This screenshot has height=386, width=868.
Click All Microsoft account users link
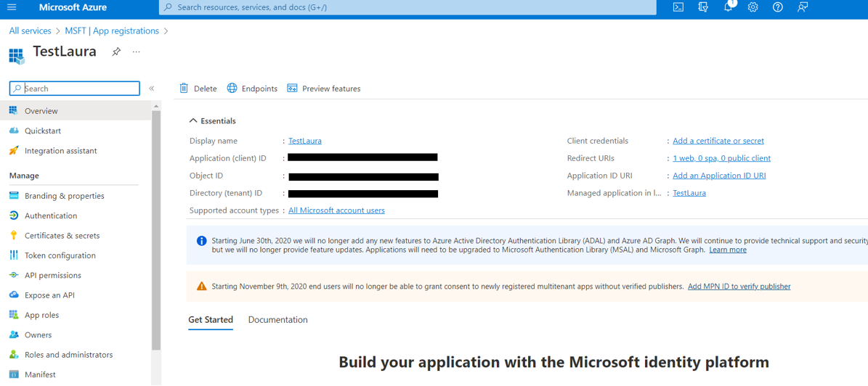tap(336, 210)
